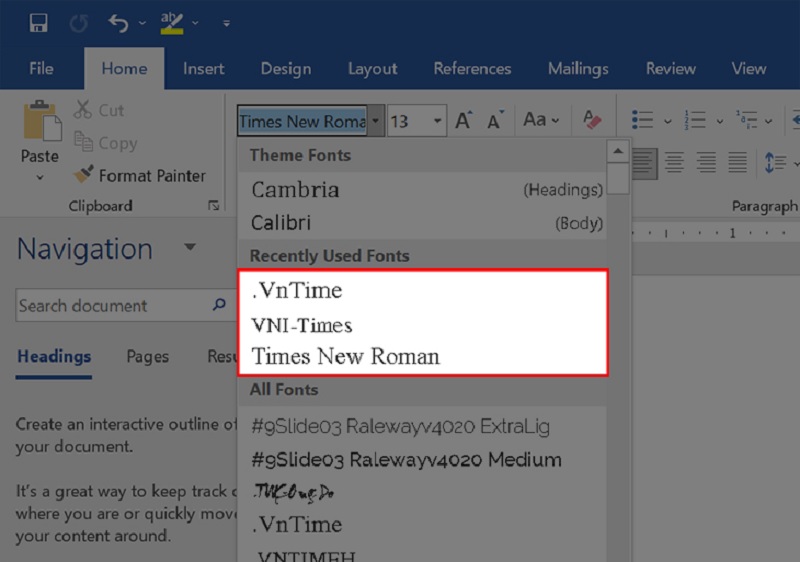This screenshot has height=562, width=800.
Task: Click the Increase Font Size icon
Action: pos(464,120)
